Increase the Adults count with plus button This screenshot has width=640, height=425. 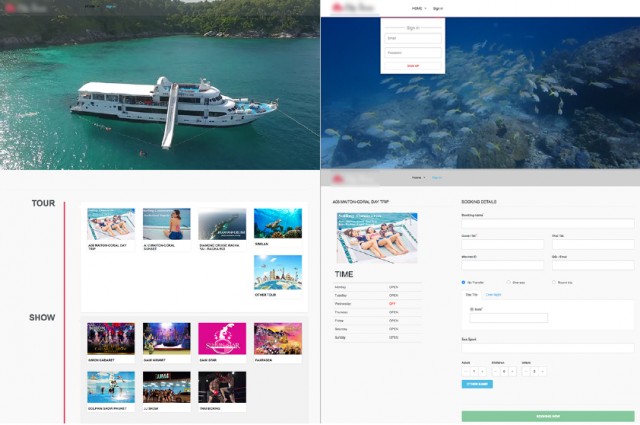tap(484, 371)
